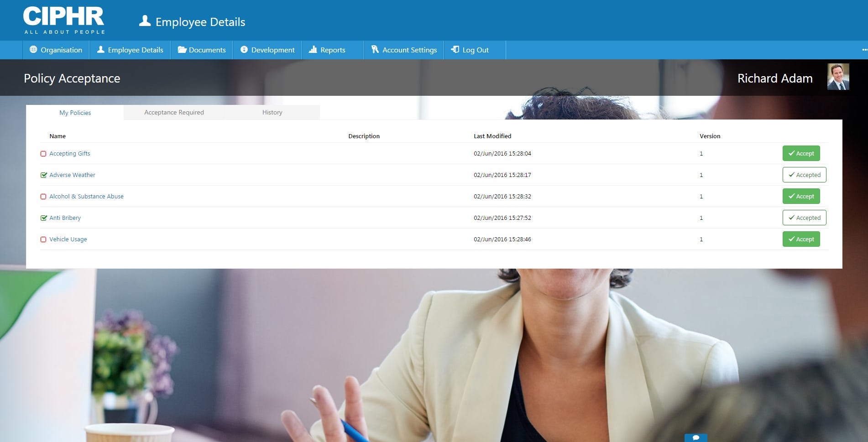Image resolution: width=868 pixels, height=442 pixels.
Task: Click the CIPHR logo
Action: [x=64, y=18]
